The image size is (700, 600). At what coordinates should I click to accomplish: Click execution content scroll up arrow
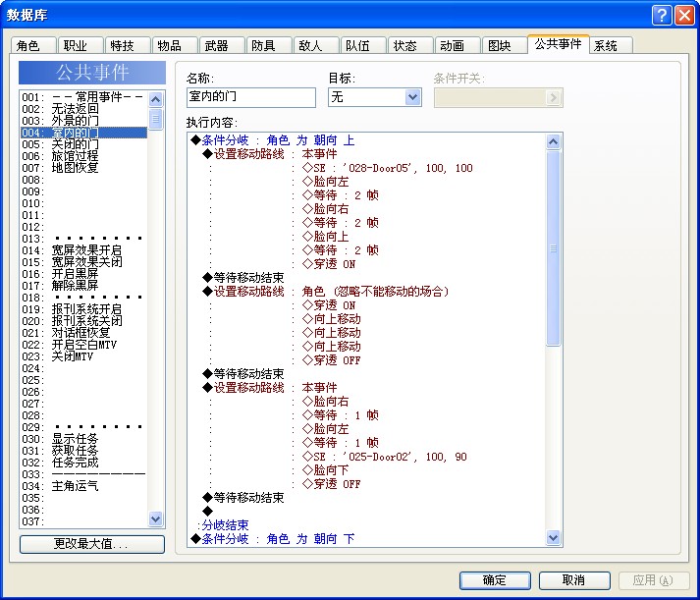click(x=553, y=142)
